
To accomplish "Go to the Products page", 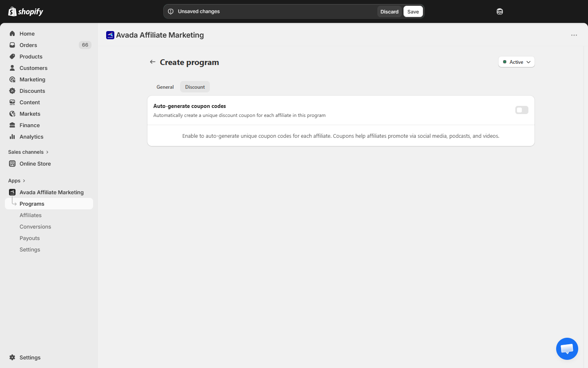I will pos(31,56).
